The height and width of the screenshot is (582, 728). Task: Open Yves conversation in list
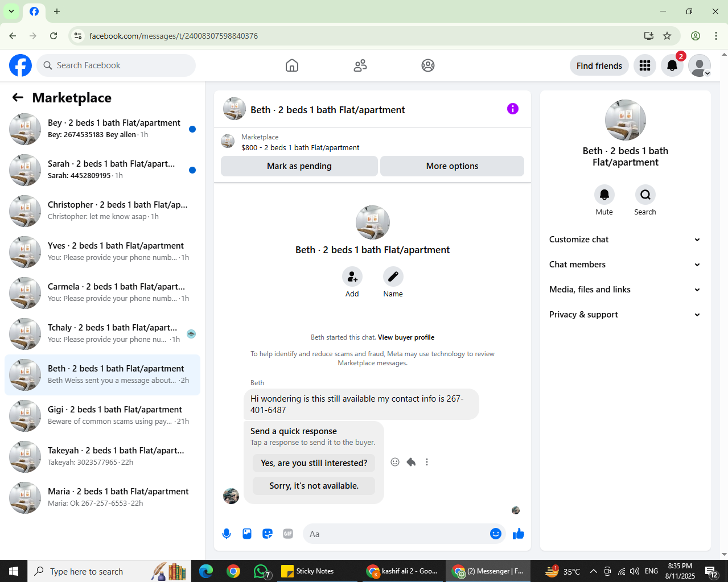[x=102, y=252]
